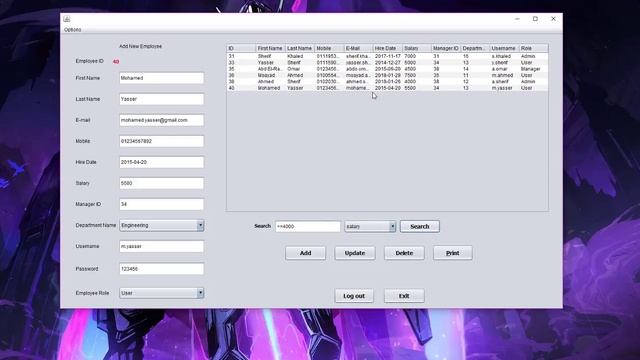Click the salary cell 7500
Image resolution: width=640 pixels, height=360 pixels.
click(x=417, y=76)
